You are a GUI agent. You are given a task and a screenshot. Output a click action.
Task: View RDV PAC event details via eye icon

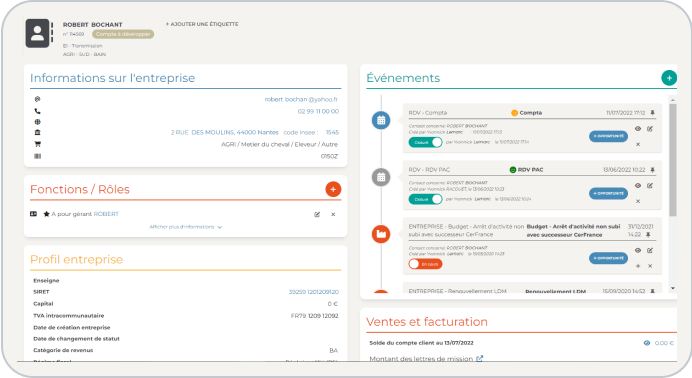(x=638, y=186)
